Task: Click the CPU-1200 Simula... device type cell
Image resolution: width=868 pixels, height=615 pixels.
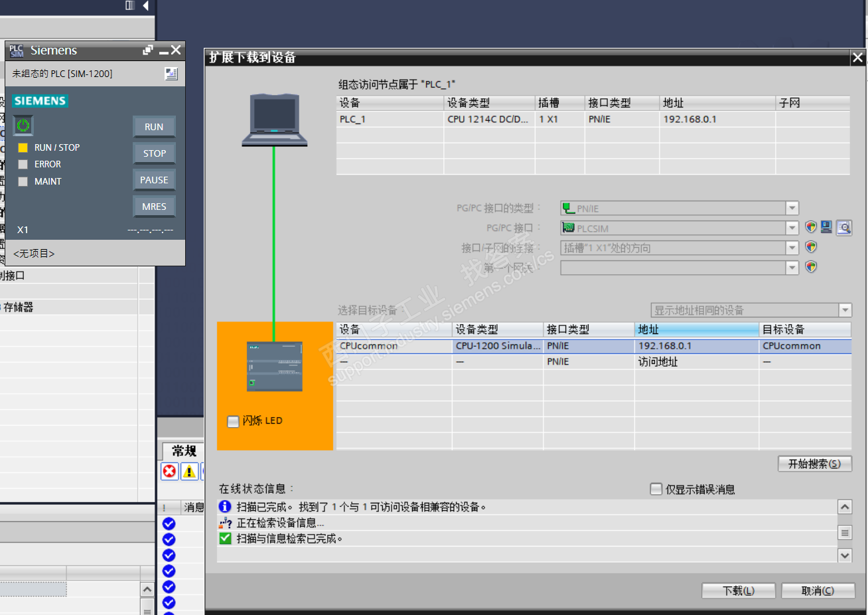Action: pos(498,346)
